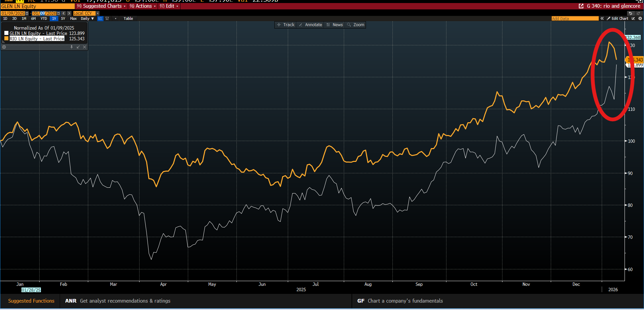This screenshot has height=310, width=644.
Task: Select the 3D time range
Action: click(14, 18)
